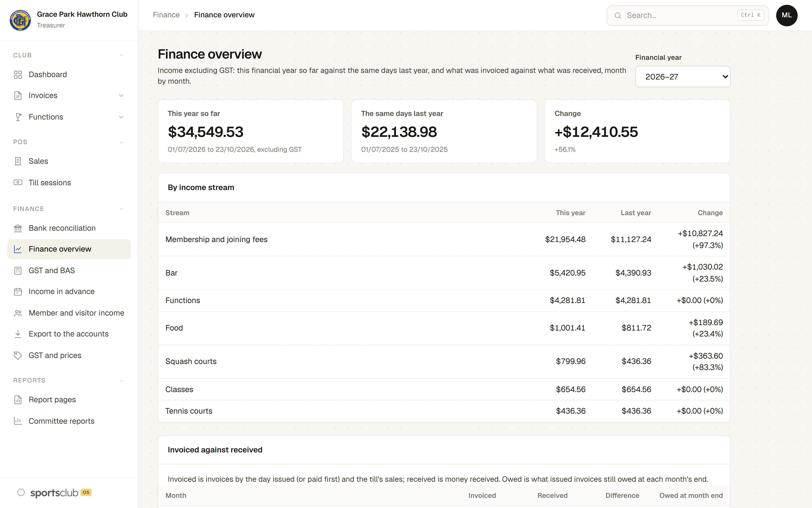Click the Sales receipt icon
This screenshot has width=812, height=508.
[x=18, y=161]
